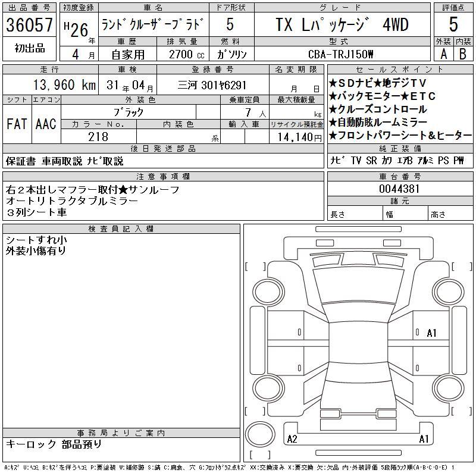Screen dimensions: 476x476
Task: Select displacement value 2700 cc
Action: (x=186, y=55)
